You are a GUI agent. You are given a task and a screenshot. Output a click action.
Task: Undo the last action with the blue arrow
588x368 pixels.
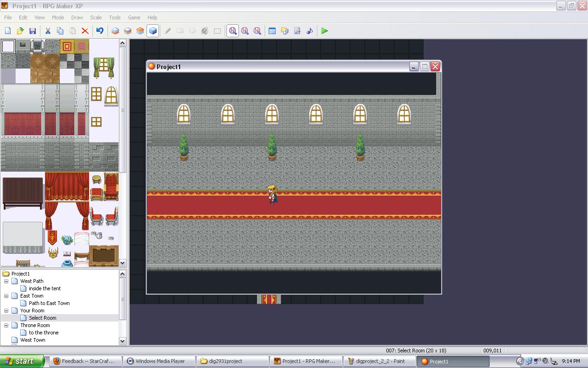[x=100, y=31]
